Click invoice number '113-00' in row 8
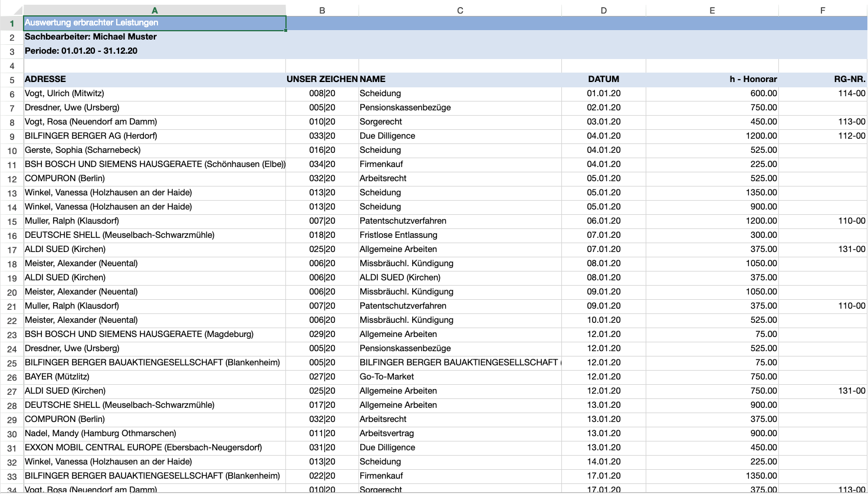 click(823, 122)
